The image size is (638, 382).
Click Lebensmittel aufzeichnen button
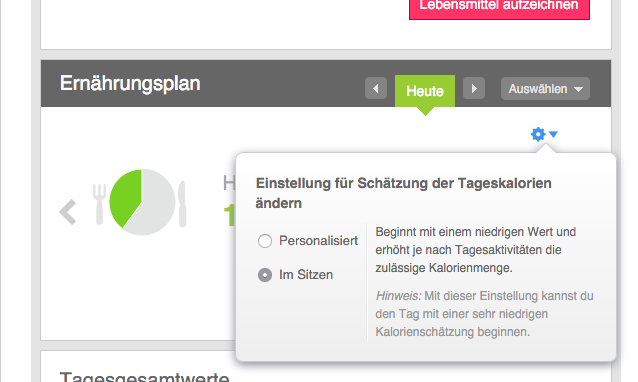pyautogui.click(x=499, y=7)
